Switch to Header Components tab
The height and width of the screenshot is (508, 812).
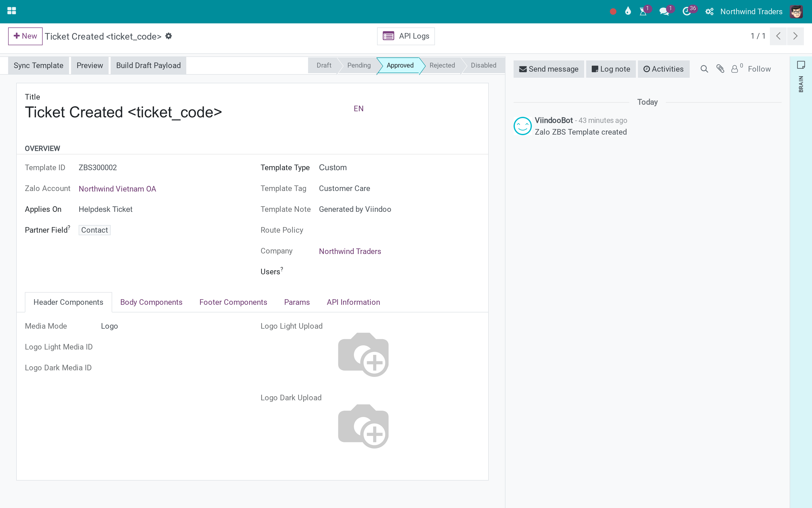(69, 302)
